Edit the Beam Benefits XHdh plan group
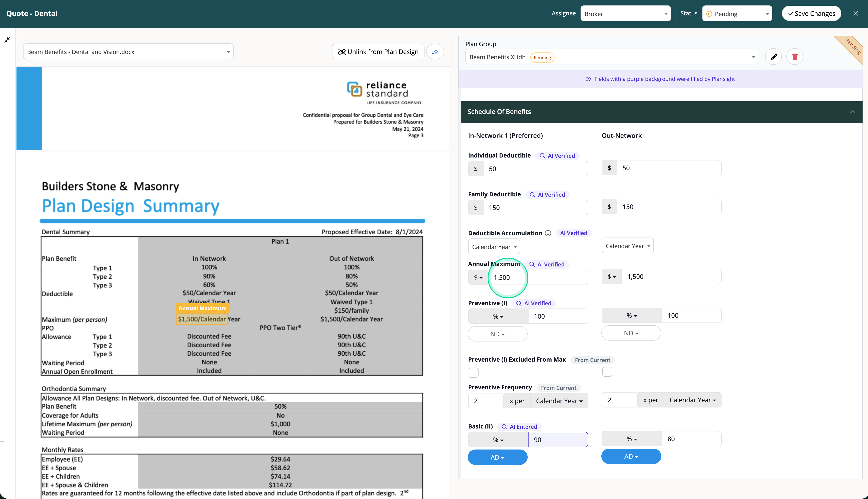Screen dimensions: 868x499 pos(774,56)
